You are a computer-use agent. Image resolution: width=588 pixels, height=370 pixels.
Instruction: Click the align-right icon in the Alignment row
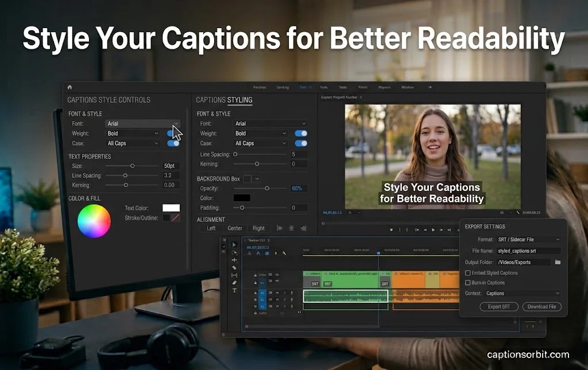(303, 228)
